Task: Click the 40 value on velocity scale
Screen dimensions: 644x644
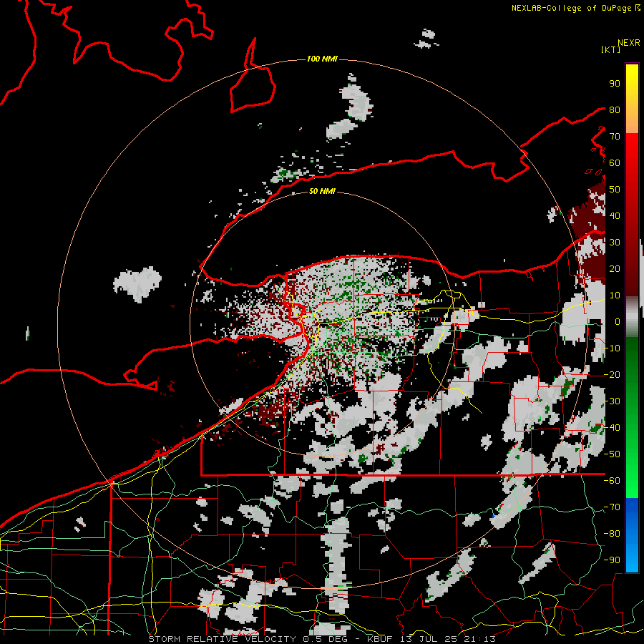Action: [x=615, y=216]
